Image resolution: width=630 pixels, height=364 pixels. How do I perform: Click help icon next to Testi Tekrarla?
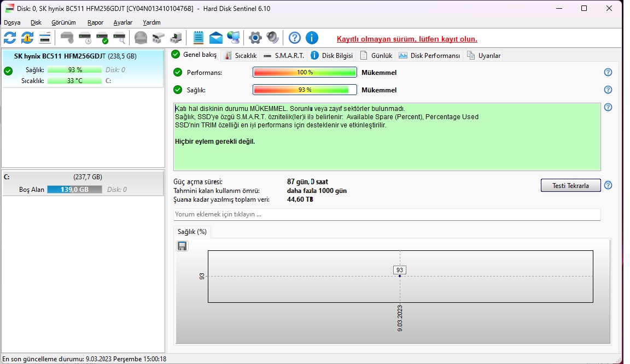pos(608,185)
